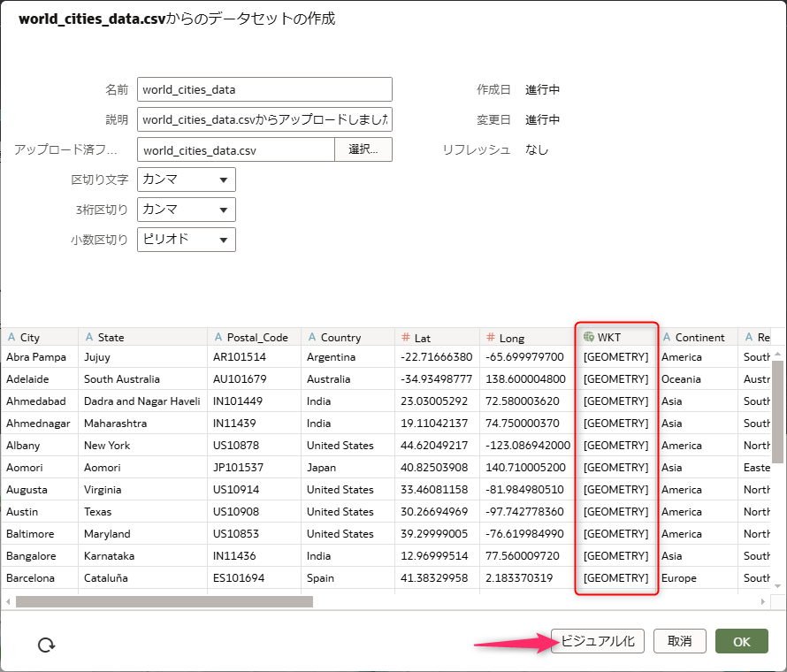Click the ビジュアル化 button
This screenshot has height=672, width=787.
point(597,641)
